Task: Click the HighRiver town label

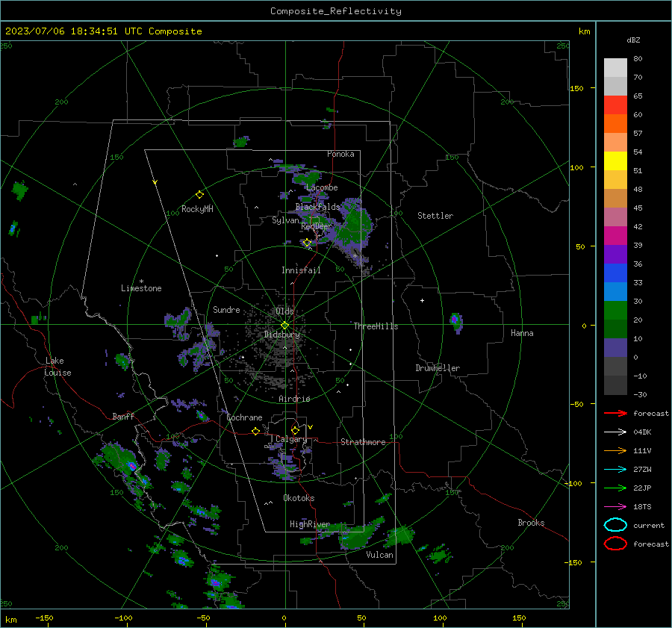Action: click(x=310, y=524)
